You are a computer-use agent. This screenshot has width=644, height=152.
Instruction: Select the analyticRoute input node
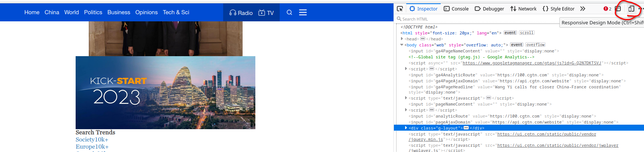(x=502, y=116)
